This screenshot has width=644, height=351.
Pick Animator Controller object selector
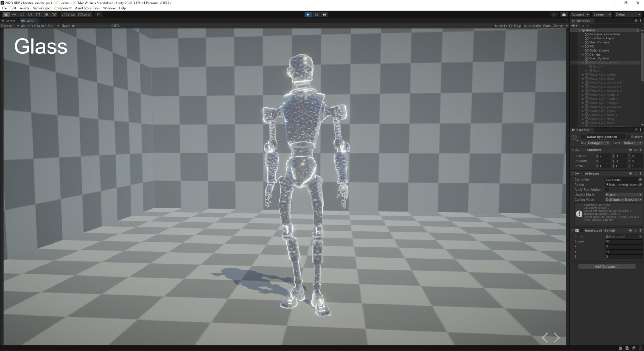(640, 179)
